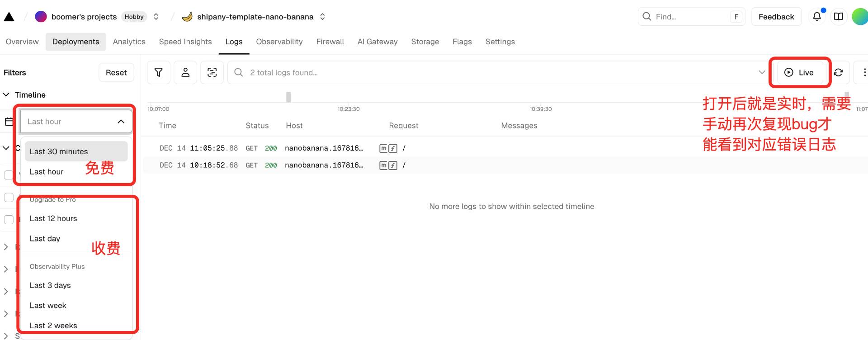Image resolution: width=868 pixels, height=340 pixels.
Task: Open the Last hour timeline dropdown
Action: [75, 122]
